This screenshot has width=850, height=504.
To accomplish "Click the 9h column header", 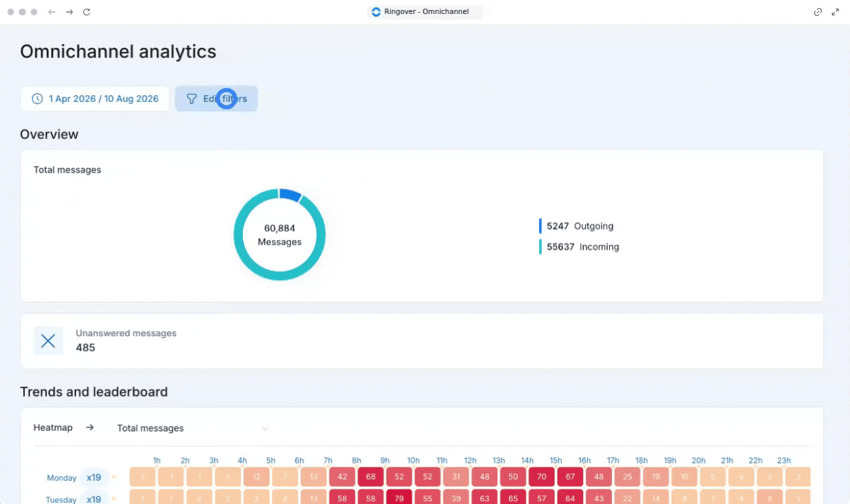I will pos(385,460).
